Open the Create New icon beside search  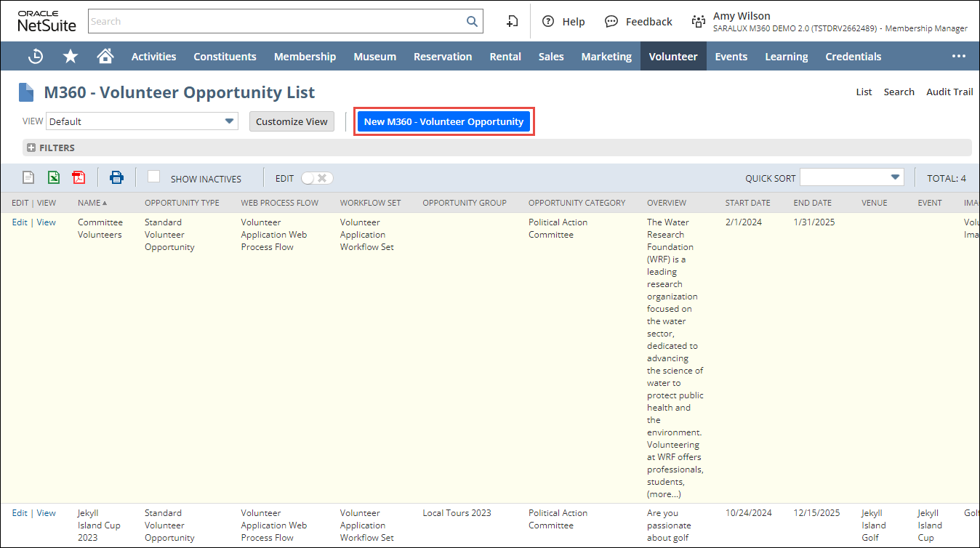click(513, 21)
